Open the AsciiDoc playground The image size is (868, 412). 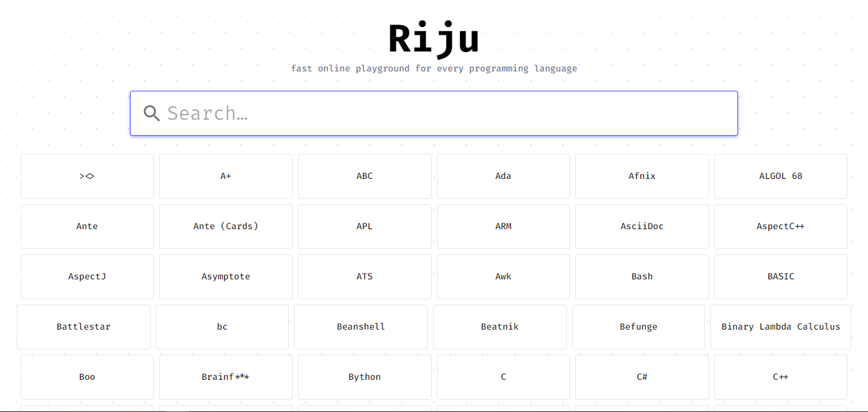point(642,226)
